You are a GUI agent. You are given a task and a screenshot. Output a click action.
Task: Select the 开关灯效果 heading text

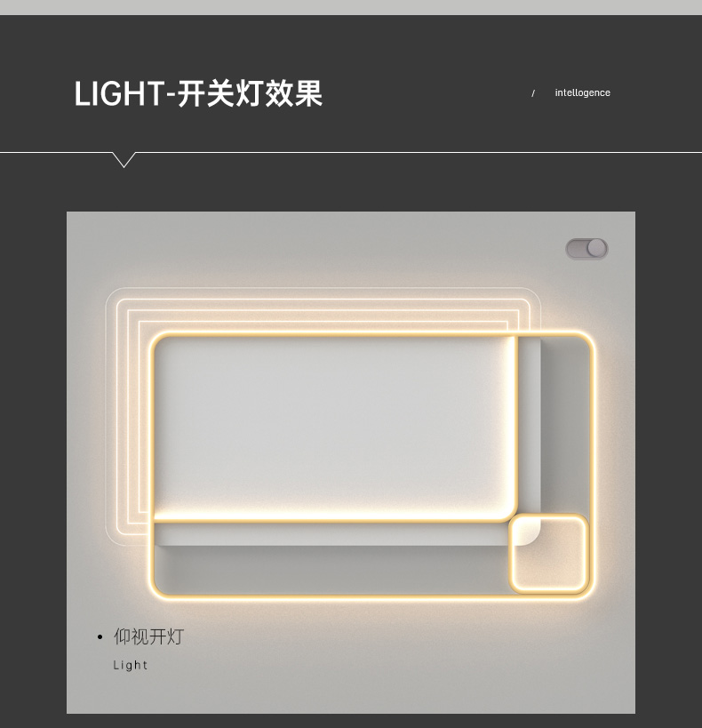251,94
